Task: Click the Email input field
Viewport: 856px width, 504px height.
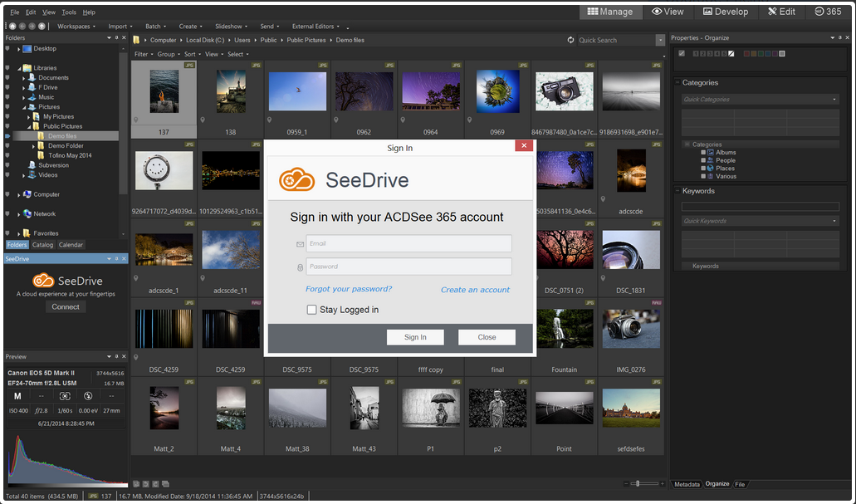Action: (x=408, y=243)
